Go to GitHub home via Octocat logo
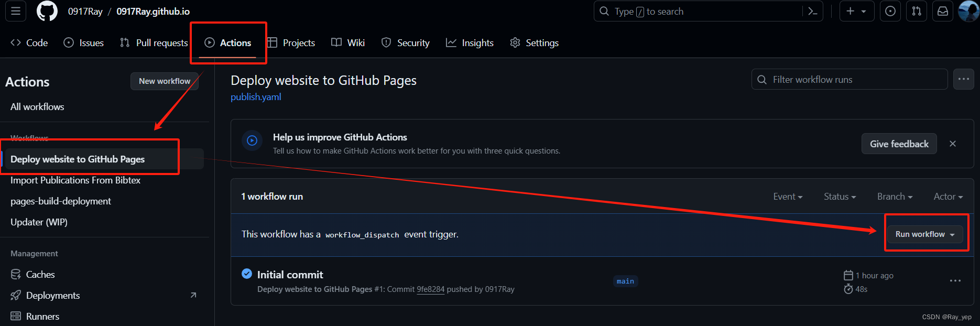The image size is (980, 326). (x=47, y=11)
